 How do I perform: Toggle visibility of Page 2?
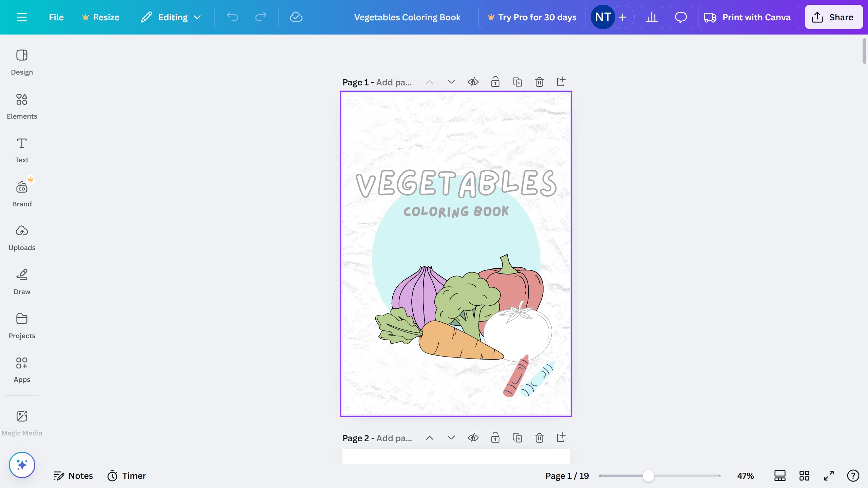click(473, 438)
